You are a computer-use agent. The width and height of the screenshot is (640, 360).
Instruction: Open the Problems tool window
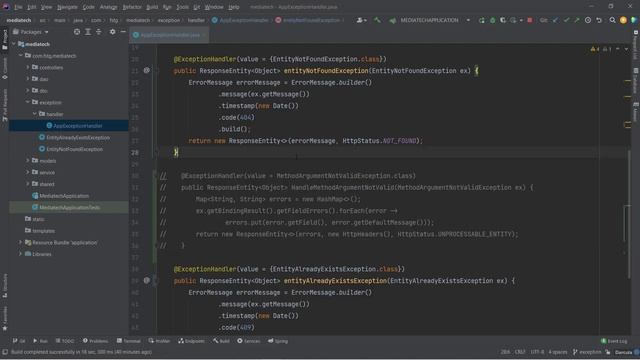[95, 341]
